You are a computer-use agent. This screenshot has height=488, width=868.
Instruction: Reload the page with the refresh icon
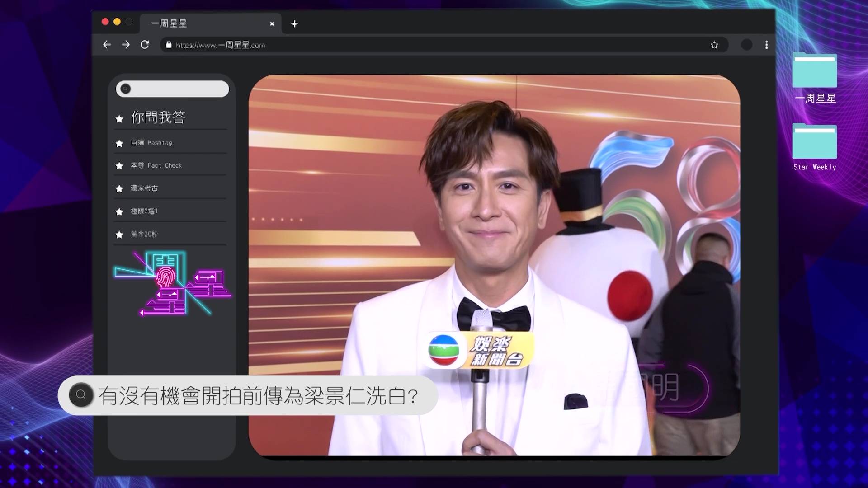pos(145,45)
